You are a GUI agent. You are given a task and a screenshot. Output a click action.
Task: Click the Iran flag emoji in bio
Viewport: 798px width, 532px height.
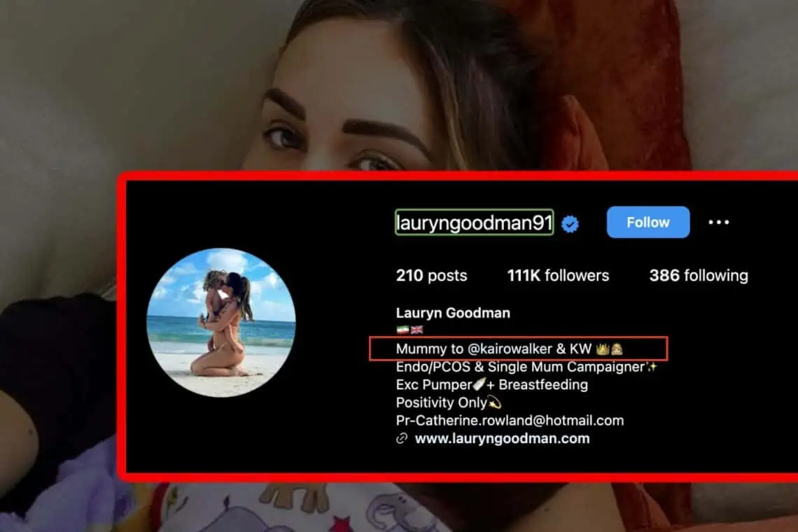(402, 330)
